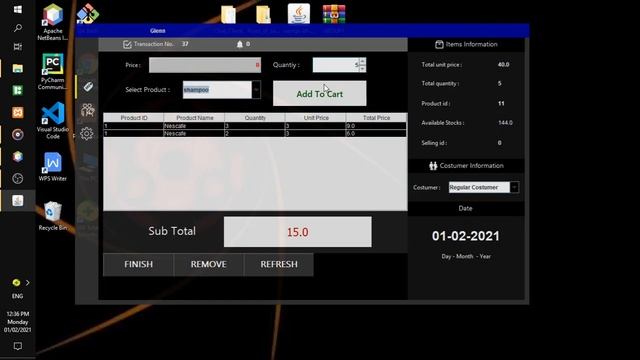Image resolution: width=640 pixels, height=360 pixels.
Task: Select the Nescafe row with total 6.0
Action: tap(255, 133)
